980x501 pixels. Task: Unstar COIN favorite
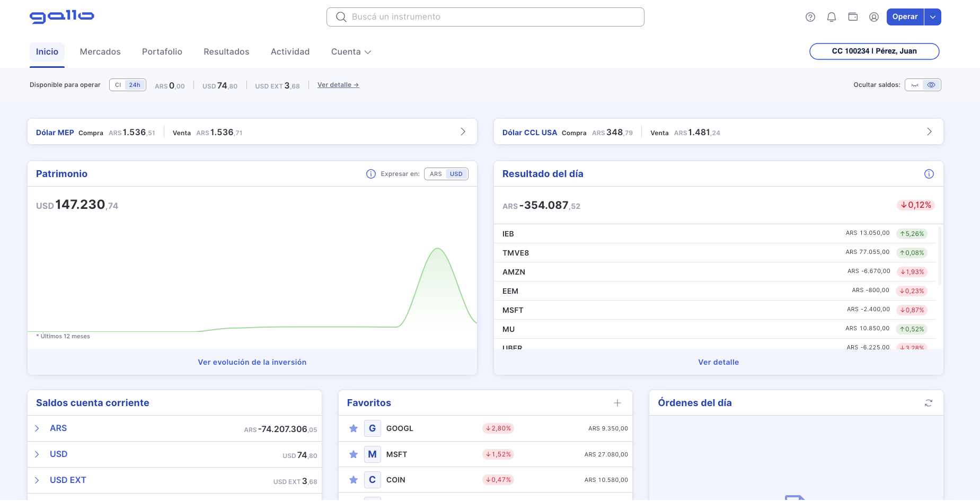[x=354, y=480]
